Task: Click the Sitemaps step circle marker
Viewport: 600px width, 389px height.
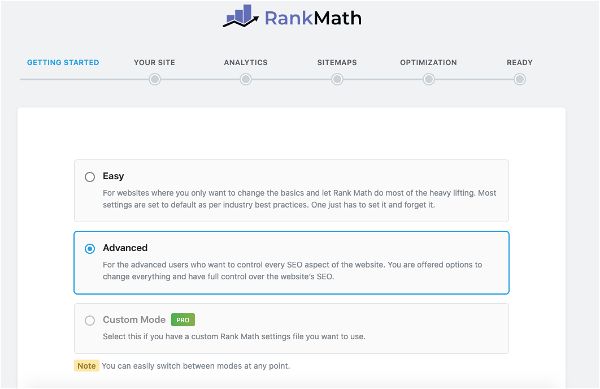Action: click(x=337, y=79)
